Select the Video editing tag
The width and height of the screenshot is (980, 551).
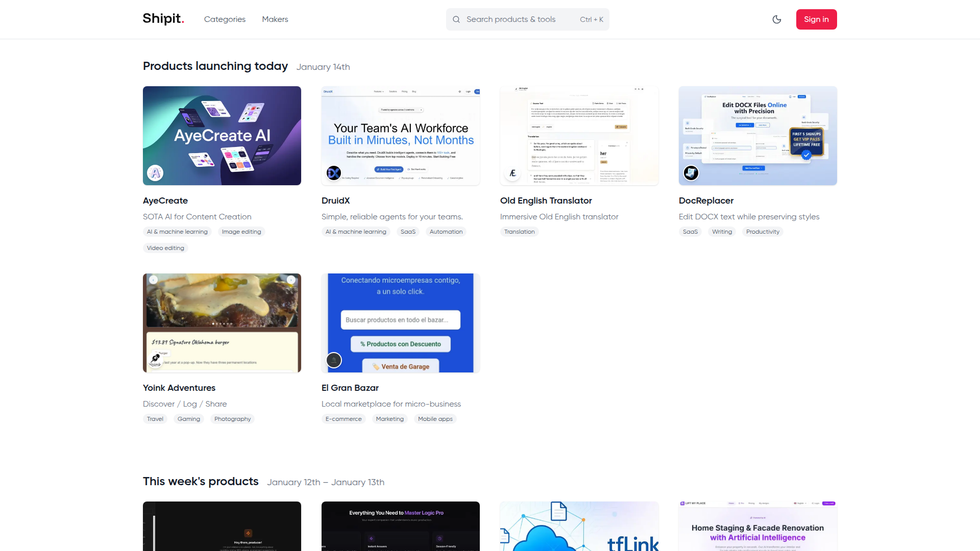(165, 248)
